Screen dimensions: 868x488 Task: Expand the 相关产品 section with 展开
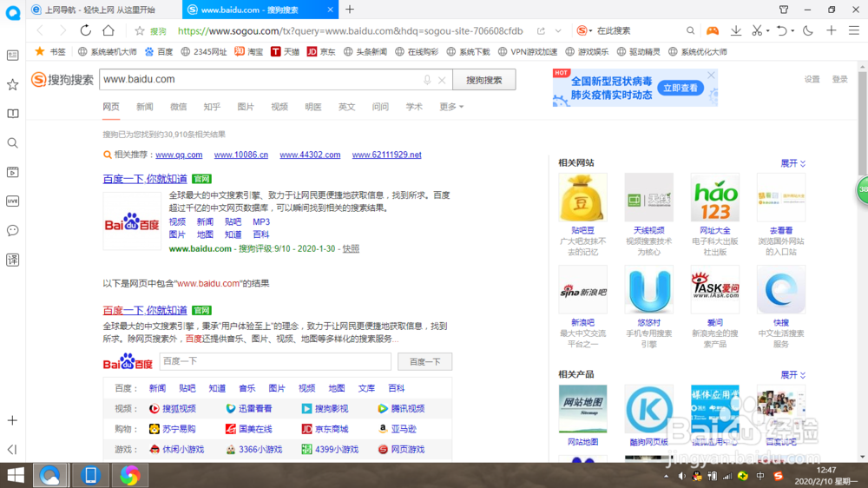792,375
